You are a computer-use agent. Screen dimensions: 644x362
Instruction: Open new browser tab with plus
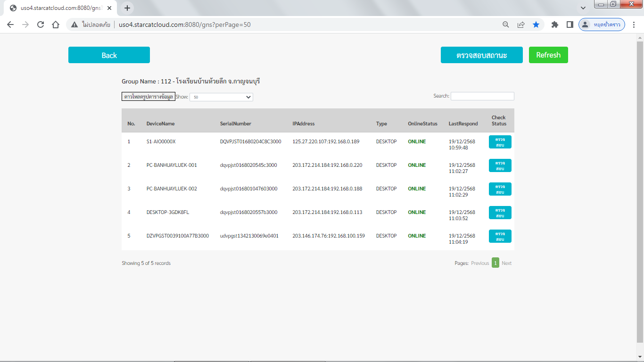(x=127, y=8)
